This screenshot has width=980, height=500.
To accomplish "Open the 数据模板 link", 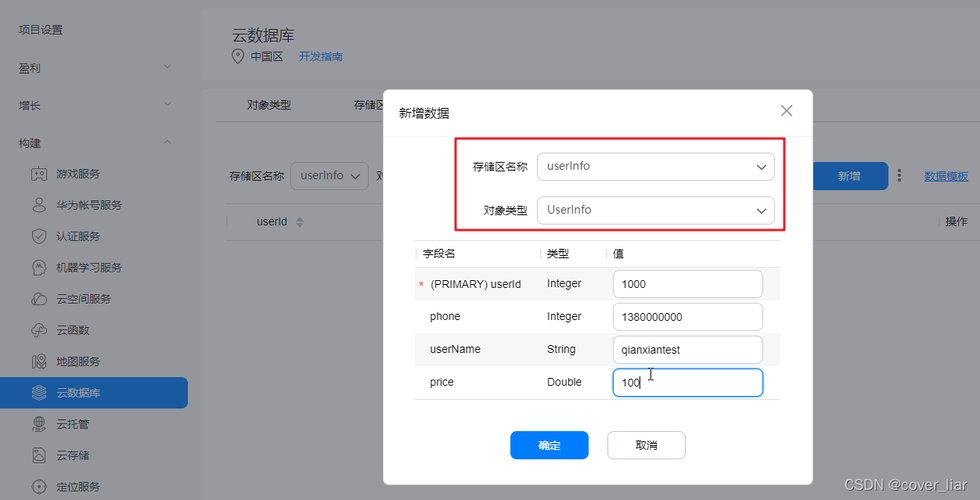I will click(x=946, y=176).
